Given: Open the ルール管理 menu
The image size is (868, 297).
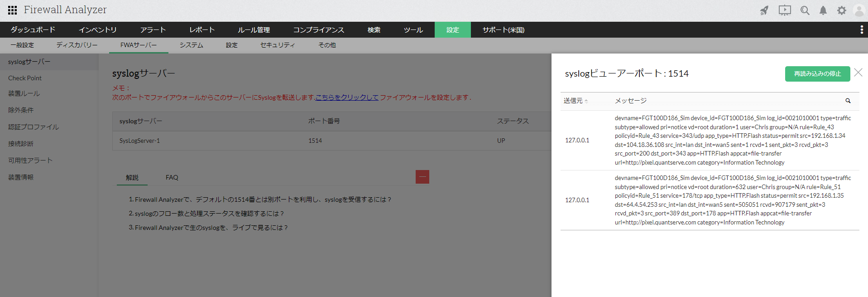Looking at the screenshot, I should 254,30.
